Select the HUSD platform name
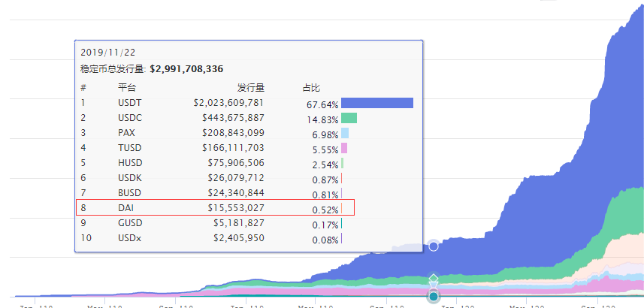The height and width of the screenshot is (308, 644). coord(130,162)
